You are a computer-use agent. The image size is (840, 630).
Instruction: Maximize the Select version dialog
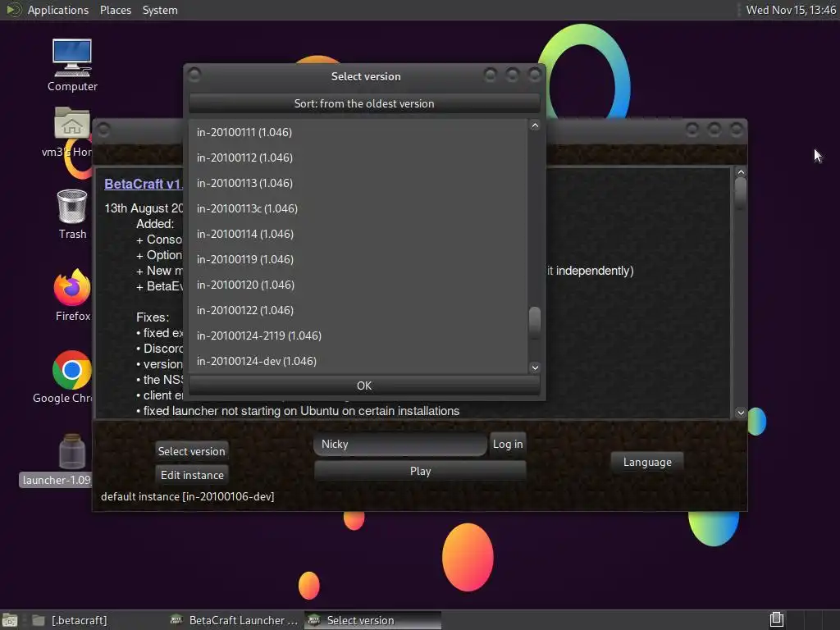[512, 75]
